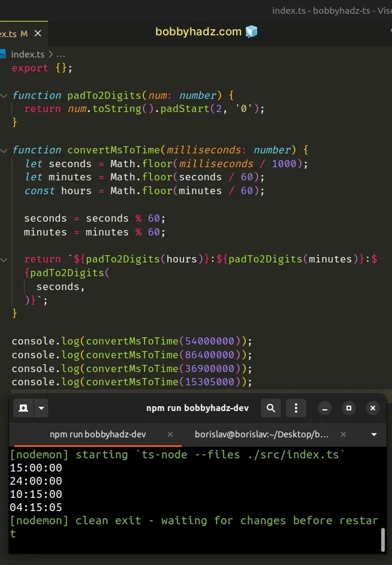This screenshot has height=565, width=392.
Task: Click the 'seconds = seconds % 60' line
Action: [x=95, y=218]
